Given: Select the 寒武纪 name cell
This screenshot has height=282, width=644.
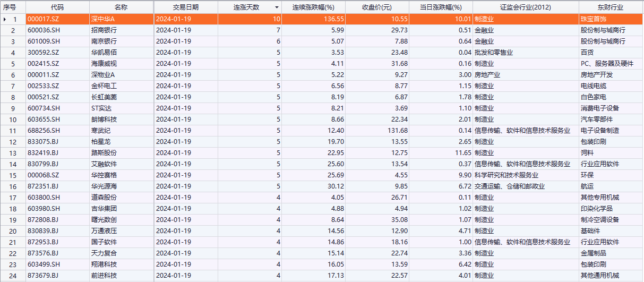Looking at the screenshot, I should (x=121, y=131).
